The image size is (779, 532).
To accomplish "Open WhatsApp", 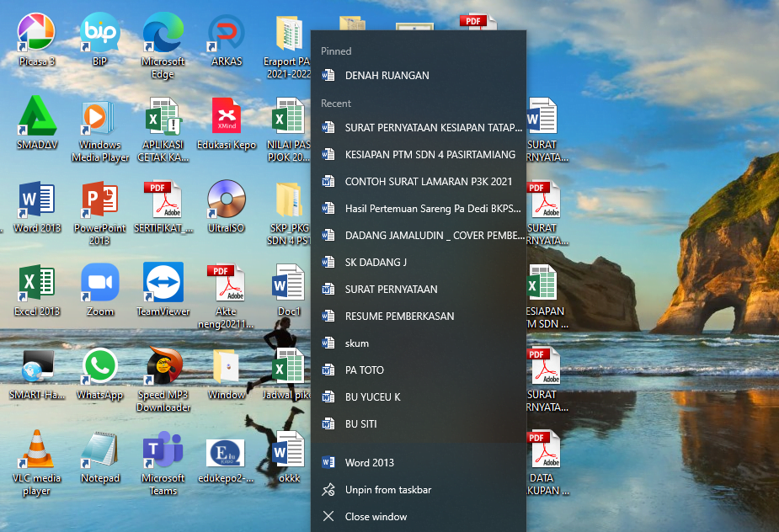I will [x=99, y=364].
